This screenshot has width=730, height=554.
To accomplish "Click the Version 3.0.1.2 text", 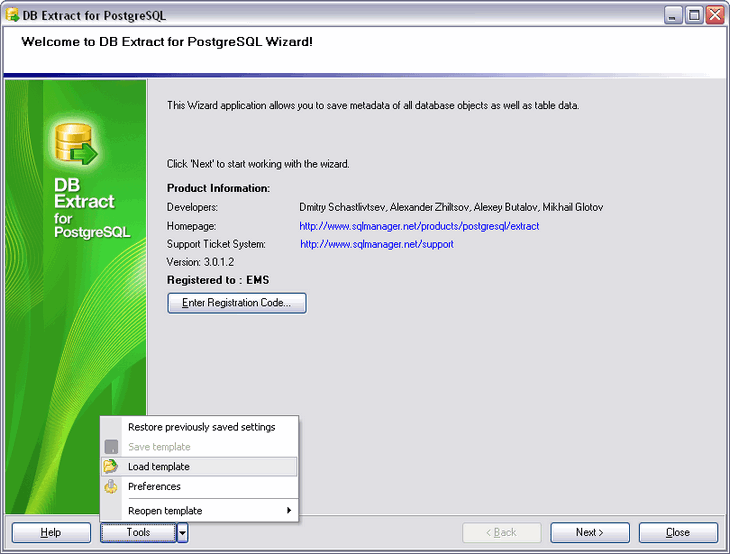I will [200, 262].
